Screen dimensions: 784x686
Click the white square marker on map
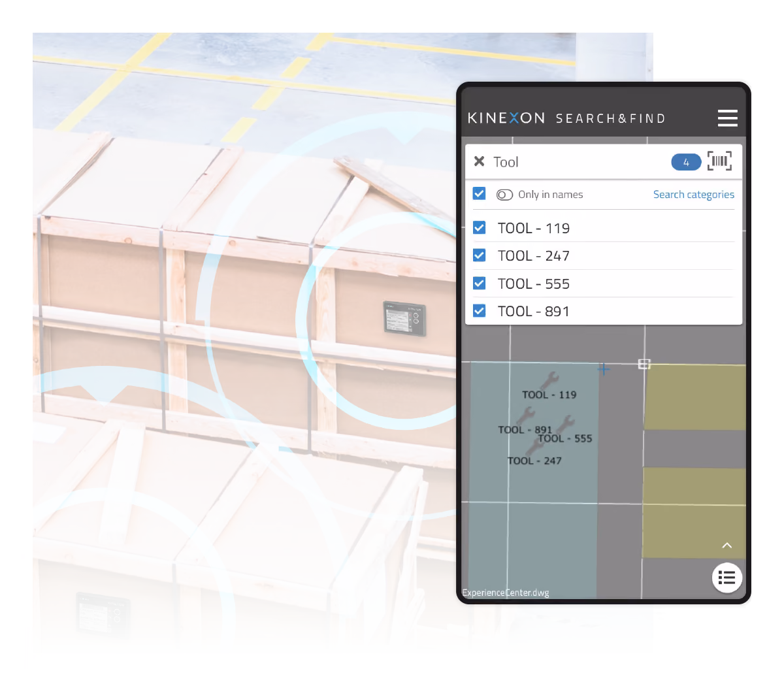tap(644, 364)
